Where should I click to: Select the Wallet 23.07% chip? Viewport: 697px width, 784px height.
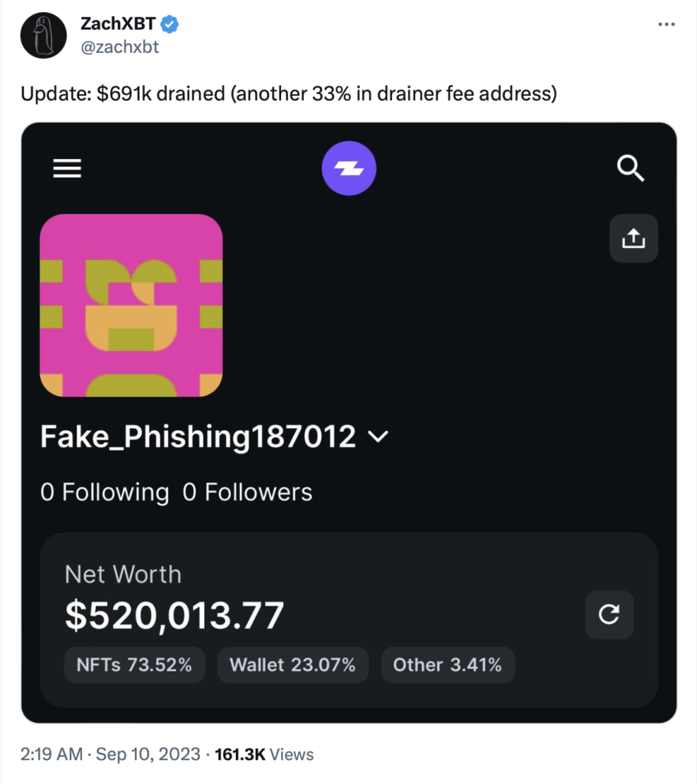click(x=293, y=665)
